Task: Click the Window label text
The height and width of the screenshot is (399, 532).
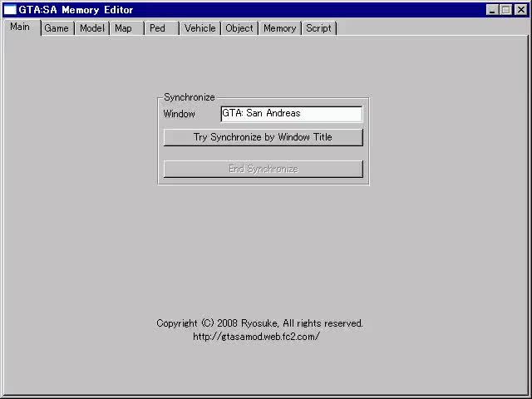Action: 180,114
